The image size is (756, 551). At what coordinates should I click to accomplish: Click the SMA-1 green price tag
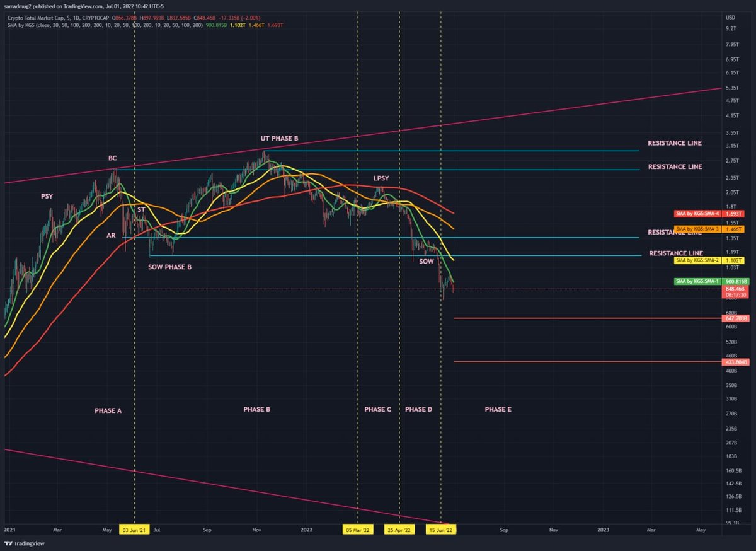[x=712, y=281]
